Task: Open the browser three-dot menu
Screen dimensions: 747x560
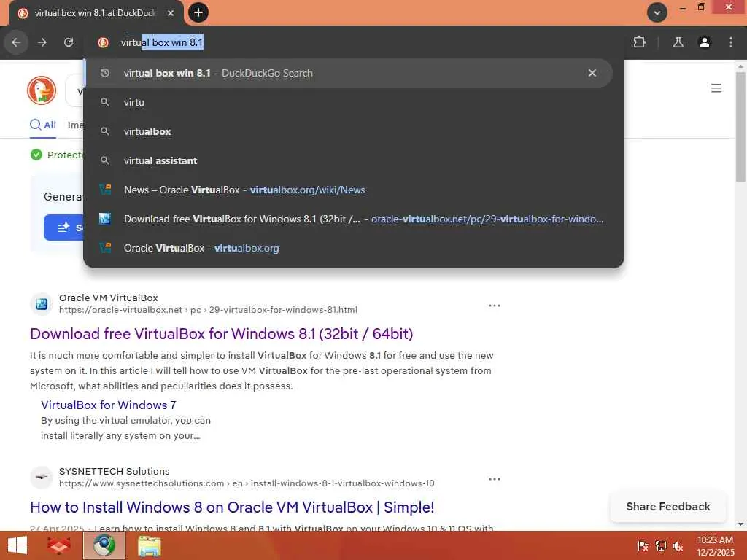Action: pos(731,42)
